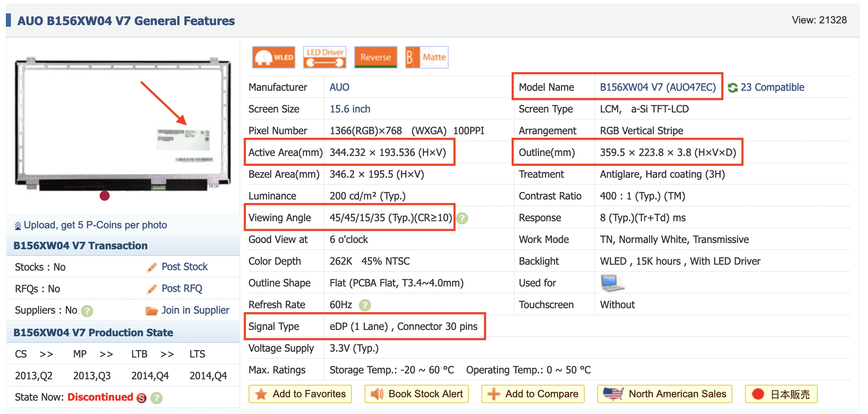868x414 pixels.
Task: Click the AUO B156XW04 V7 General Features heading
Action: pyautogui.click(x=126, y=21)
